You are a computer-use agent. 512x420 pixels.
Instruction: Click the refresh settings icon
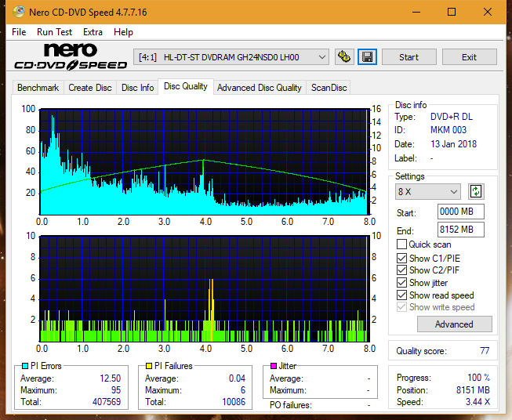pyautogui.click(x=476, y=191)
